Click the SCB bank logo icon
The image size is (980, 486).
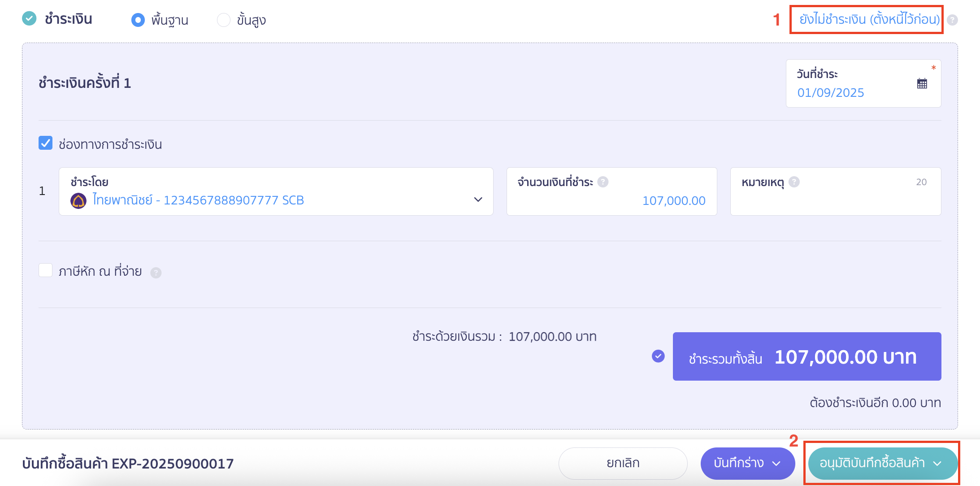coord(78,200)
